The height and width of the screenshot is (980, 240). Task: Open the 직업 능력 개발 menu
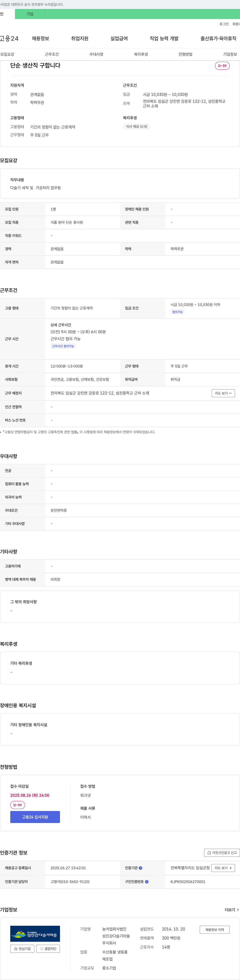point(164,38)
